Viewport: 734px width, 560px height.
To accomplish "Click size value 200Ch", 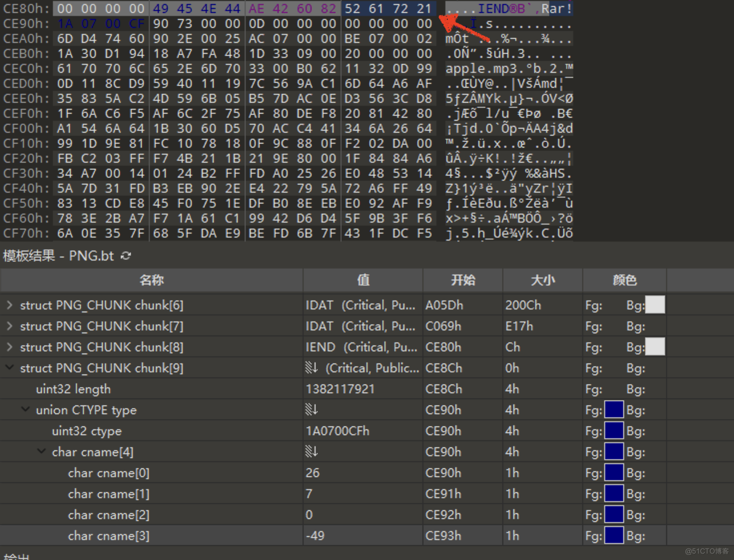I will (523, 305).
